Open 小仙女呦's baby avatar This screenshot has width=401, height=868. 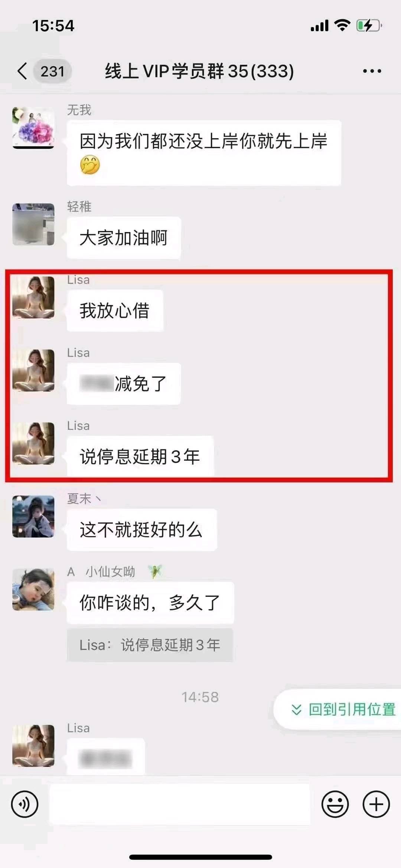point(33,589)
